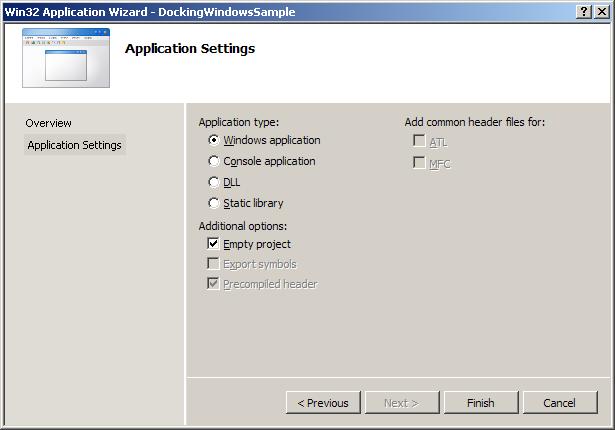Image resolution: width=615 pixels, height=430 pixels.
Task: Click the Next button
Action: [402, 403]
